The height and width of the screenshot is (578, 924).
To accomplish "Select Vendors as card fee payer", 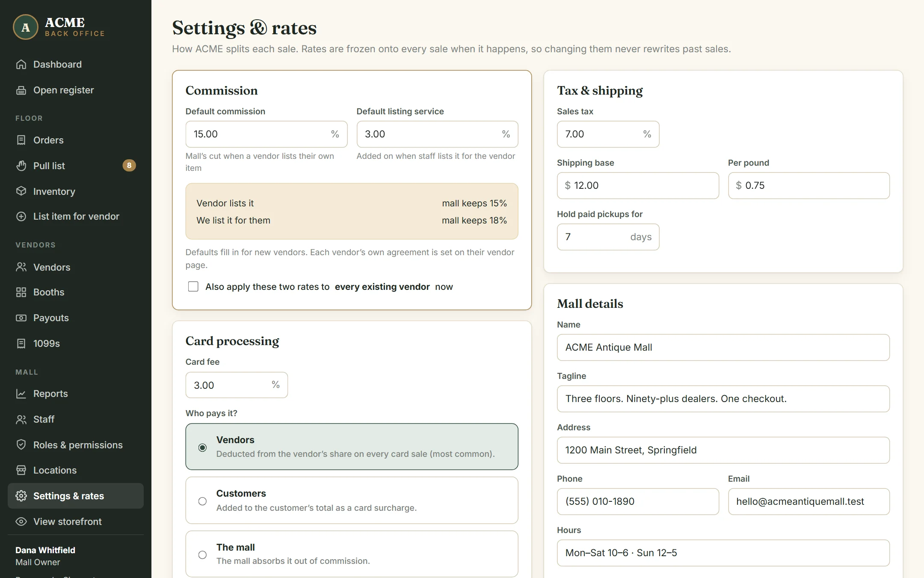I will pyautogui.click(x=352, y=447).
